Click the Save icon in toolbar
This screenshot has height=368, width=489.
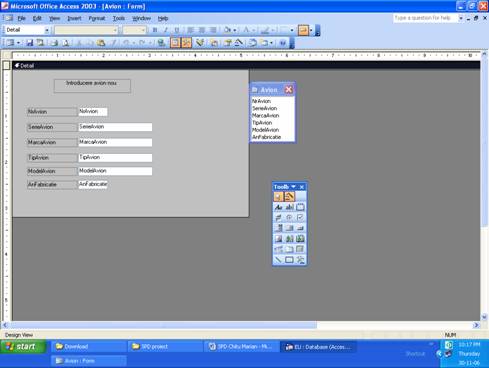click(x=30, y=43)
